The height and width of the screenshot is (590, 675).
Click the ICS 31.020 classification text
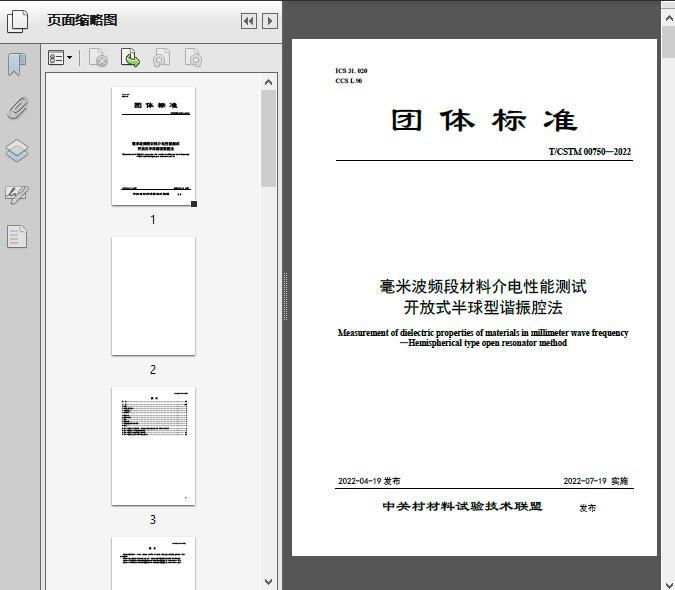point(351,71)
